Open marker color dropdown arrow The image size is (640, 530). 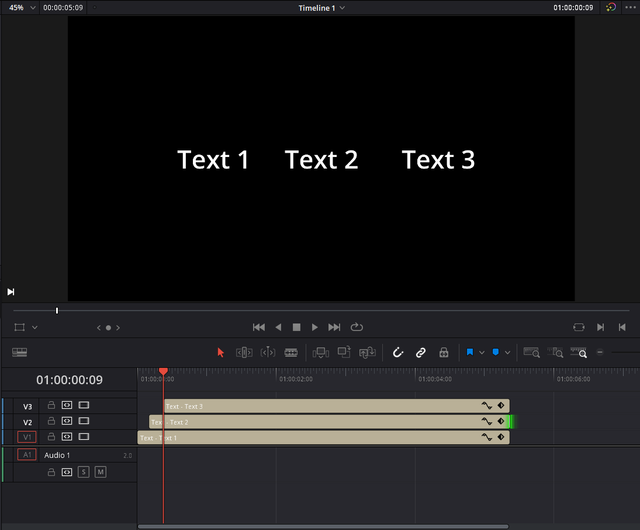point(507,352)
